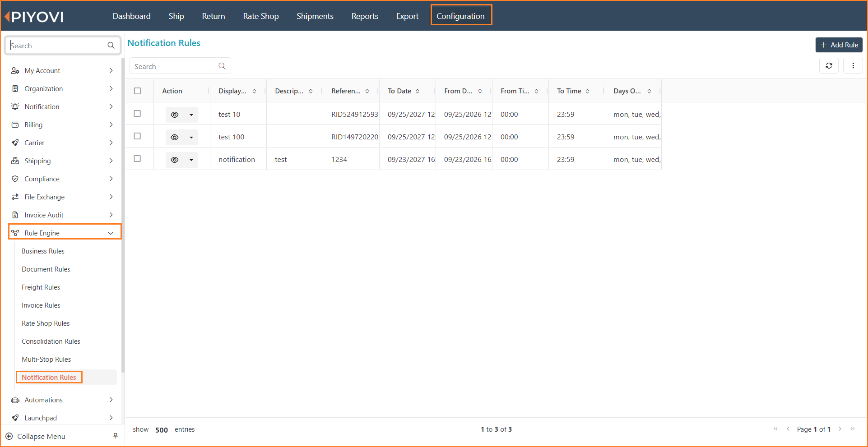Expand the Automations menu
This screenshot has width=868, height=447.
coord(62,400)
